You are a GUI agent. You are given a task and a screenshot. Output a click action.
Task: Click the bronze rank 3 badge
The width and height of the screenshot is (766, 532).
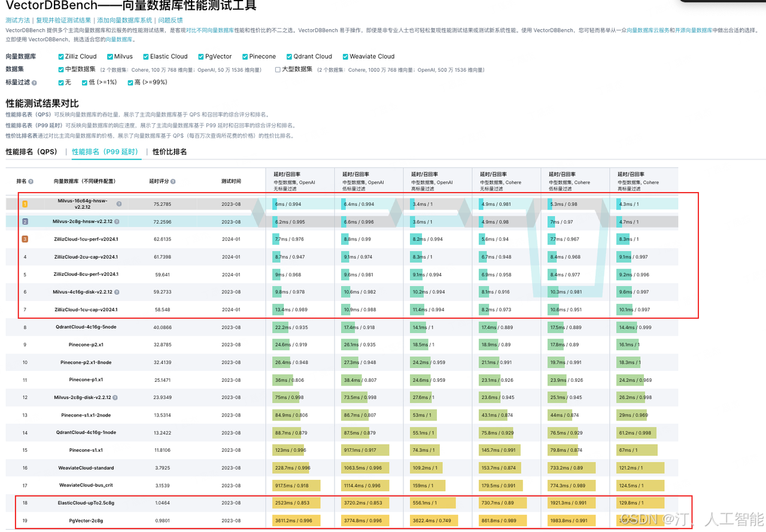(25, 239)
